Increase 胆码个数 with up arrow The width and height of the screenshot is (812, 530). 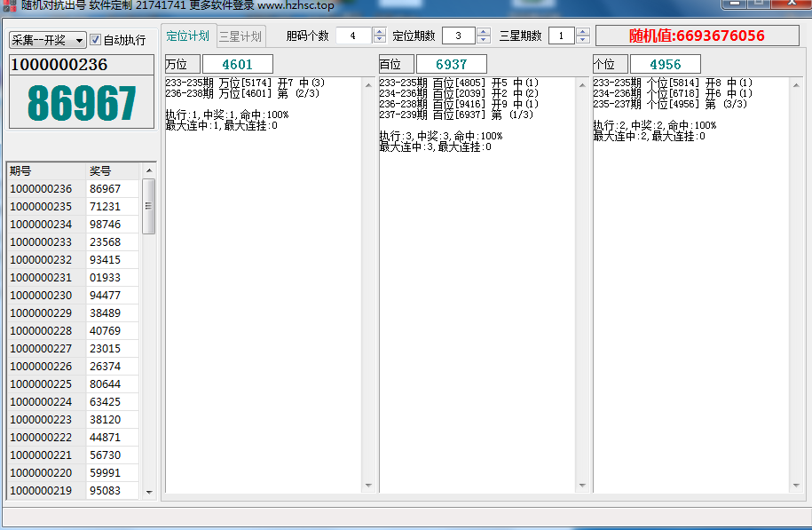pos(380,32)
